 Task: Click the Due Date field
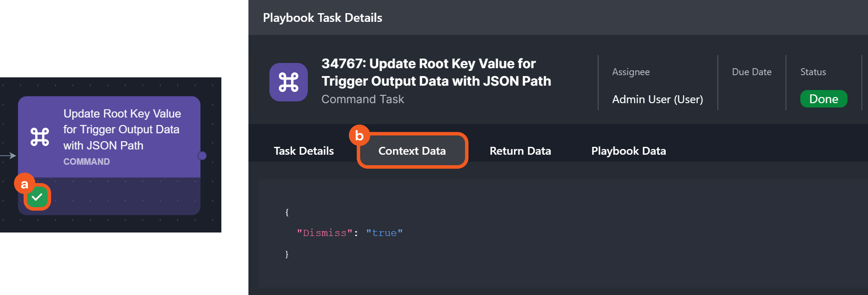[x=751, y=72]
